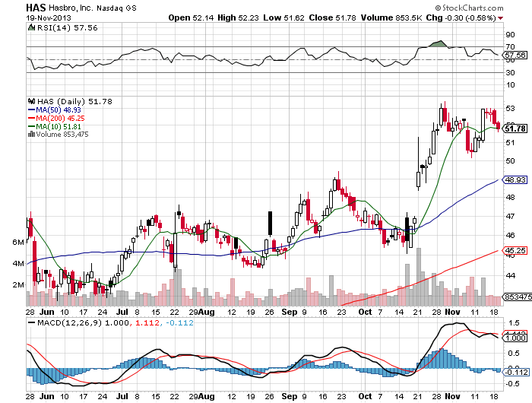Click the -0.5 MACD axis label
The width and height of the screenshot is (532, 403).
[513, 384]
